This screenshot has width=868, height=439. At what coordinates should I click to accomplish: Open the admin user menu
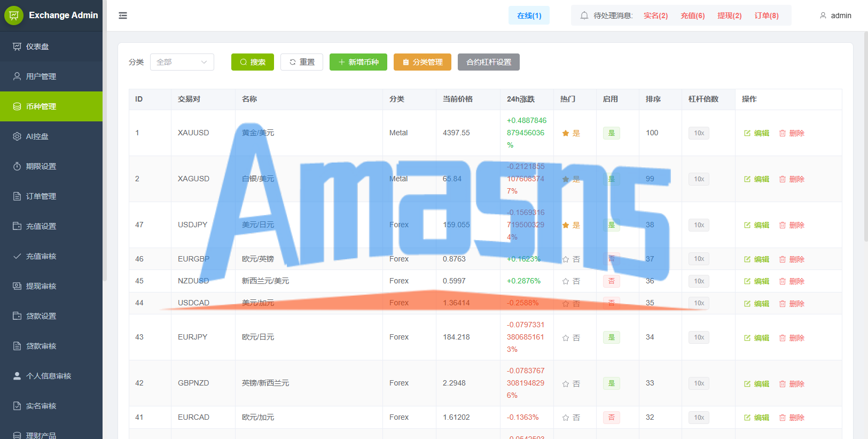pos(835,16)
